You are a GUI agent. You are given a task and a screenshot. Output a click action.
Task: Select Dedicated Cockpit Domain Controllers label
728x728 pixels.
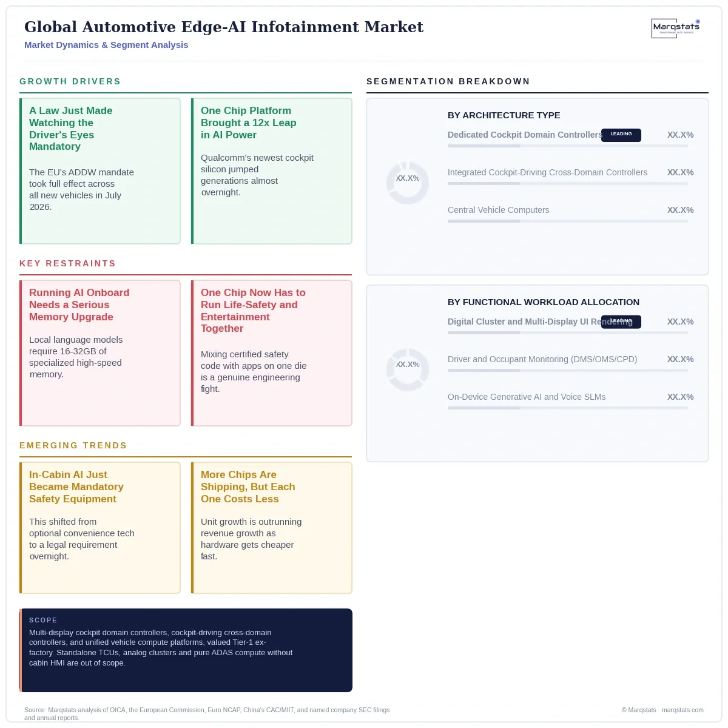click(x=524, y=135)
